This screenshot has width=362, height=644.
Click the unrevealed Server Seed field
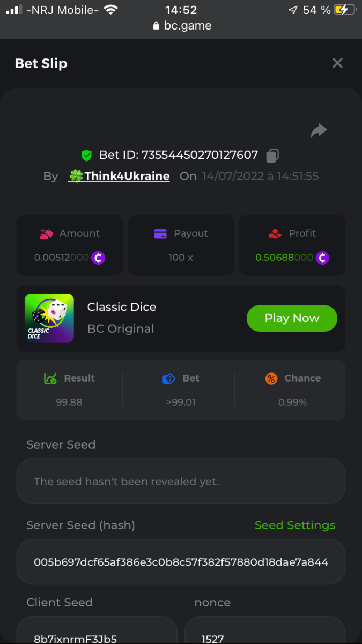pos(181,481)
